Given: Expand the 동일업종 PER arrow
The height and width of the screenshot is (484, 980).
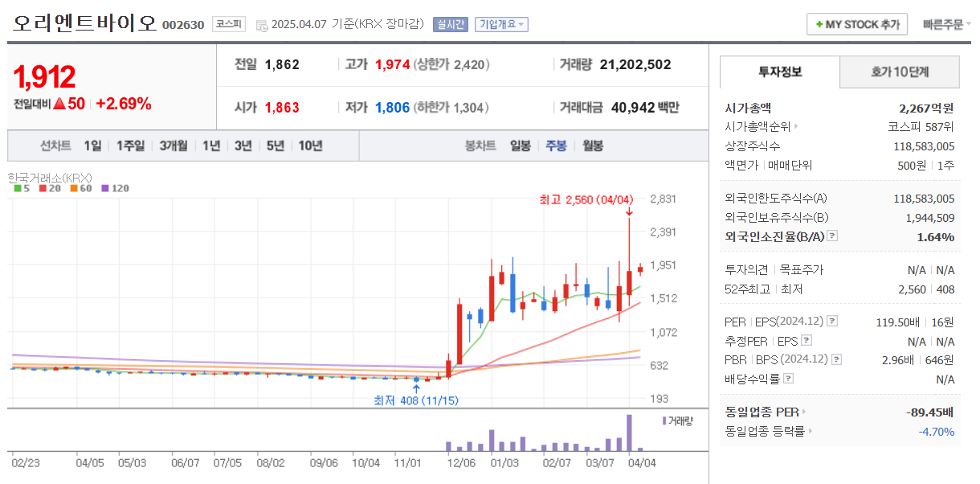Looking at the screenshot, I should pos(803,412).
